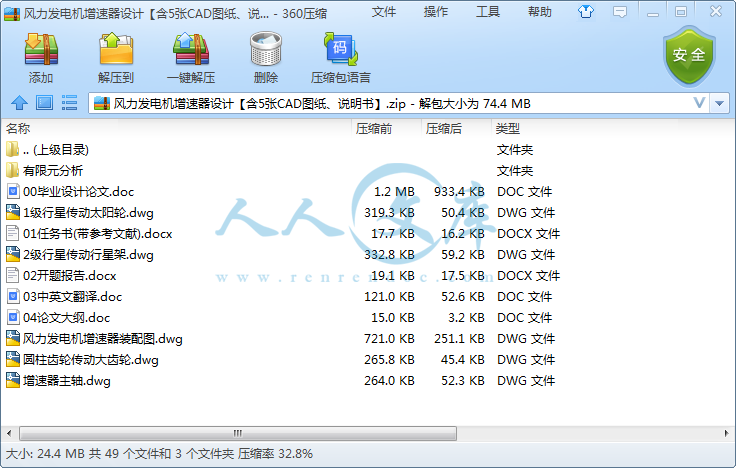Click the V chevron in address bar
736x468 pixels.
point(699,103)
